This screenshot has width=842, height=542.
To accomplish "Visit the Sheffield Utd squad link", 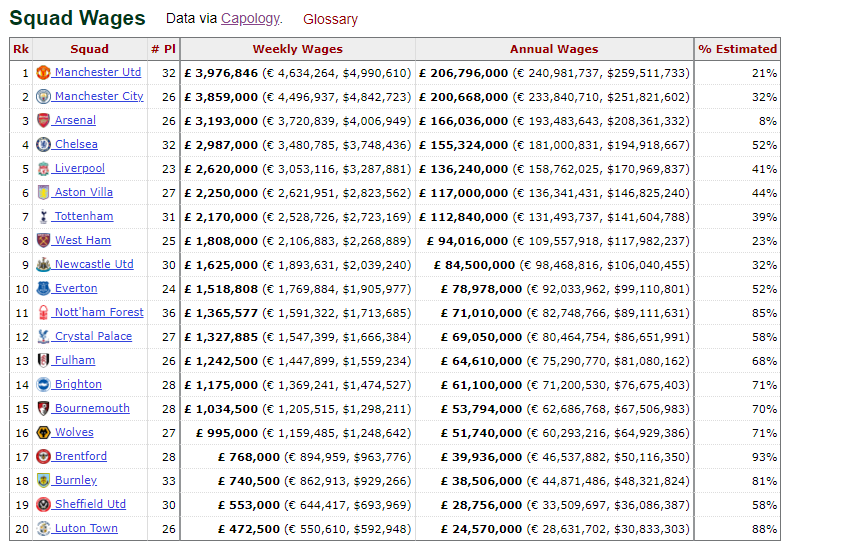I will coord(90,504).
